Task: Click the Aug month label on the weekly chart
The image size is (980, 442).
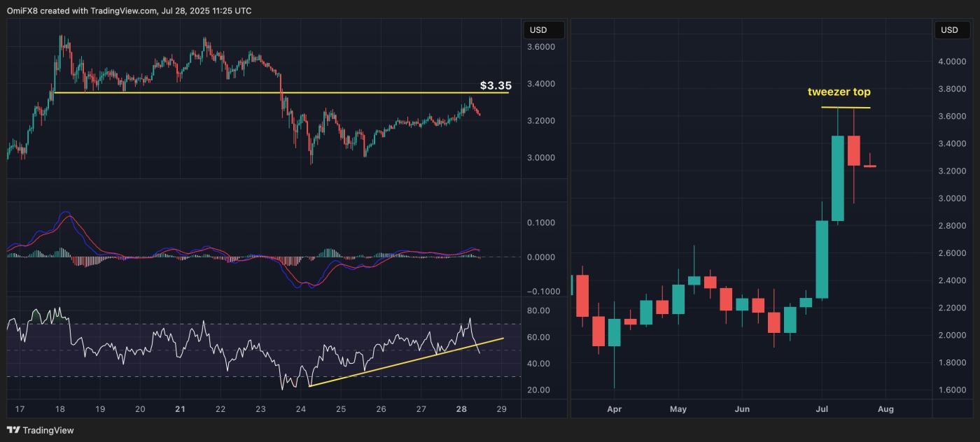Action: (885, 408)
